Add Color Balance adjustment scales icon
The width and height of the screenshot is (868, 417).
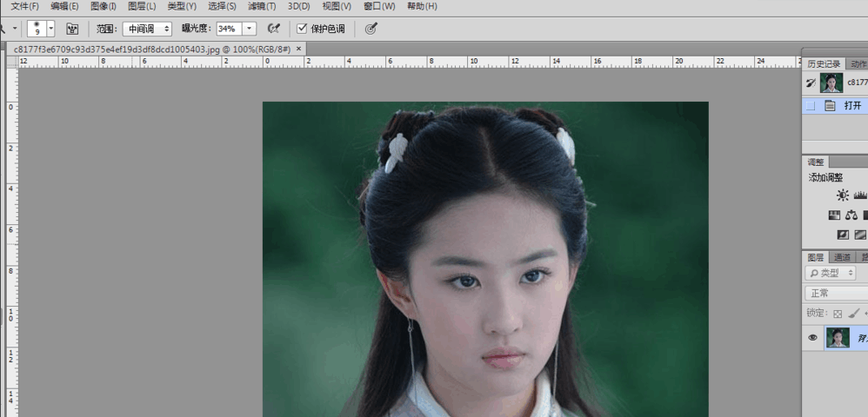pyautogui.click(x=851, y=215)
